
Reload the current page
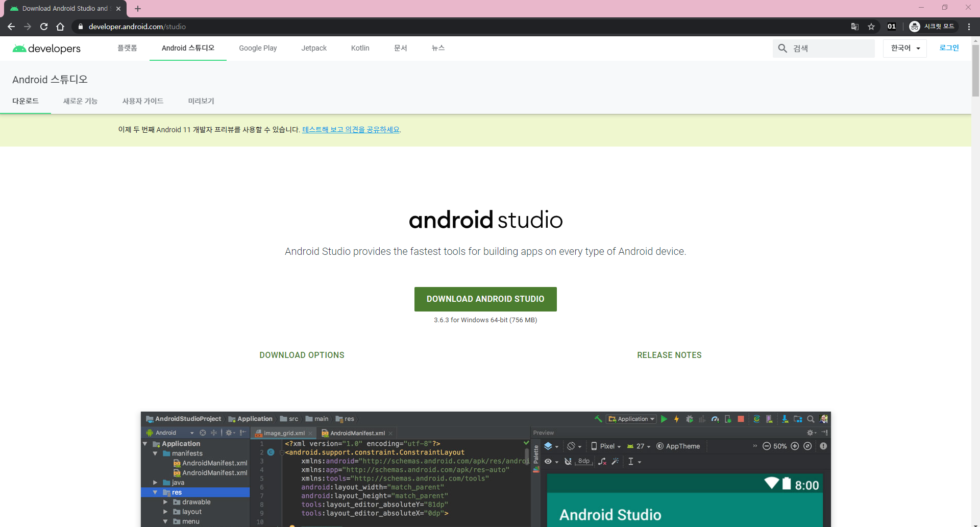pos(44,27)
